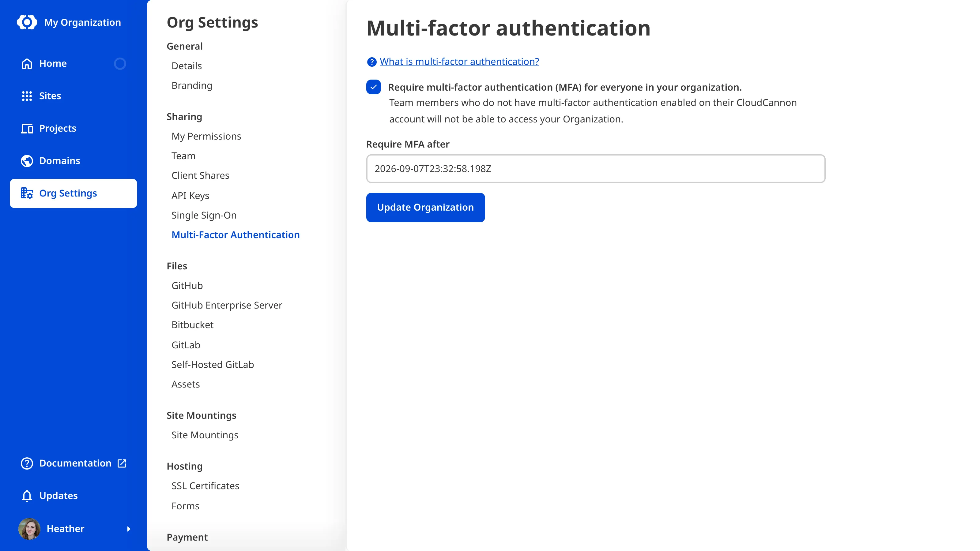Click the Home house icon
Screen dimensions: 980x551
pos(27,63)
